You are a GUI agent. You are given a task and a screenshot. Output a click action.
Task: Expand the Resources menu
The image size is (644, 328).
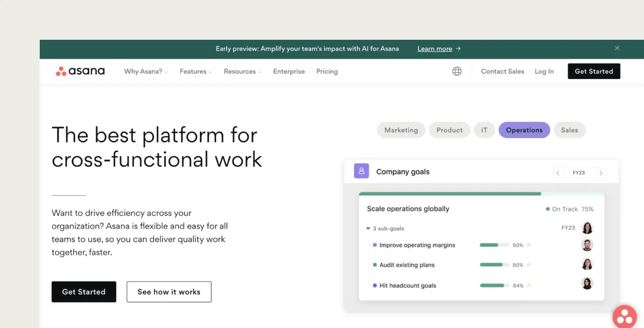point(242,72)
